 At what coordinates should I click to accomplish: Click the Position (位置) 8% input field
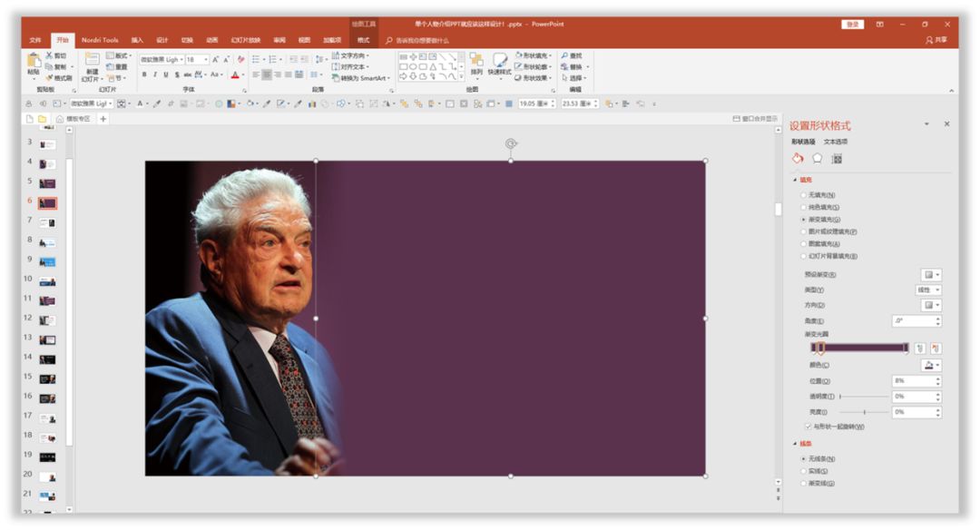pyautogui.click(x=916, y=380)
